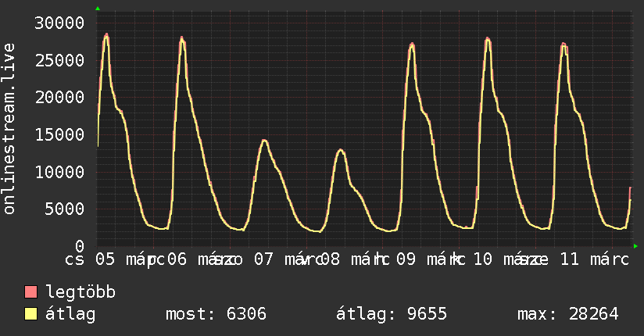Click the most: 6306 value
Image resolution: width=644 pixels, height=336 pixels.
pyautogui.click(x=216, y=314)
